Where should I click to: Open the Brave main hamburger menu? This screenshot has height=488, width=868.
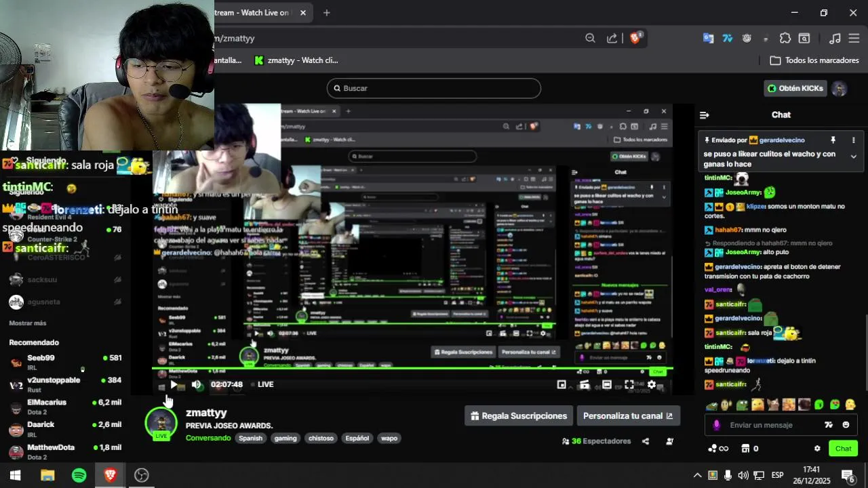pos(854,38)
